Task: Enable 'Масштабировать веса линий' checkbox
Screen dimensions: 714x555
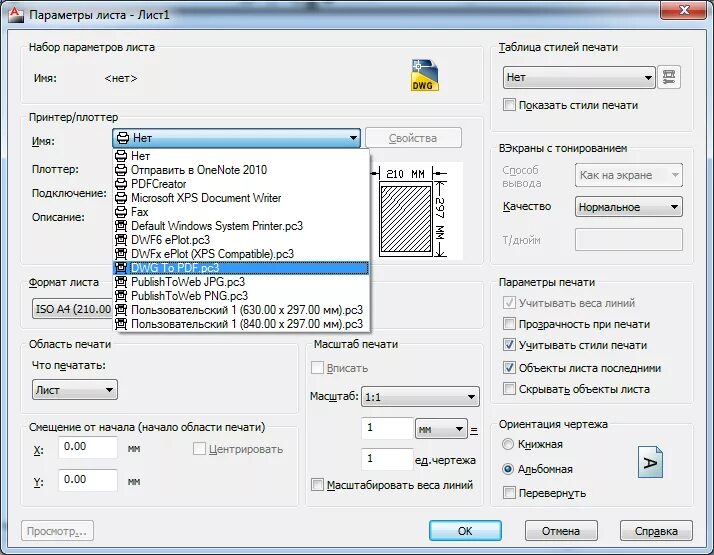Action: [317, 485]
